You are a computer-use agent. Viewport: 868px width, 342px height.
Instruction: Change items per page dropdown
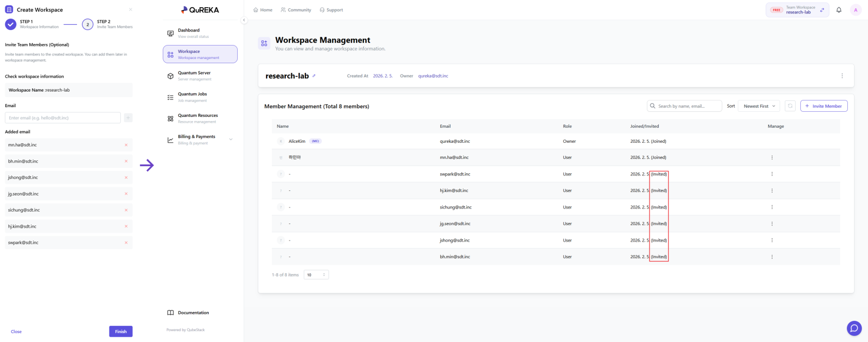(x=316, y=275)
